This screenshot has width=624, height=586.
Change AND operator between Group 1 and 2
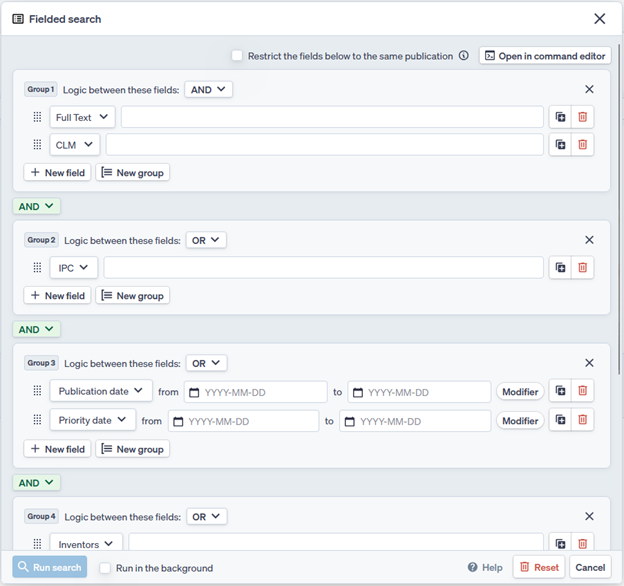36,207
